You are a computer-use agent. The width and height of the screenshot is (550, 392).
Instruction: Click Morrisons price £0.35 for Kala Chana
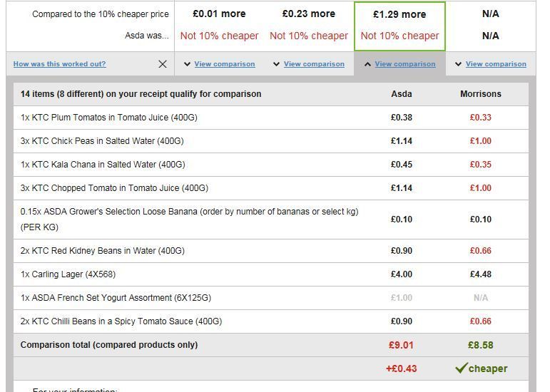481,165
